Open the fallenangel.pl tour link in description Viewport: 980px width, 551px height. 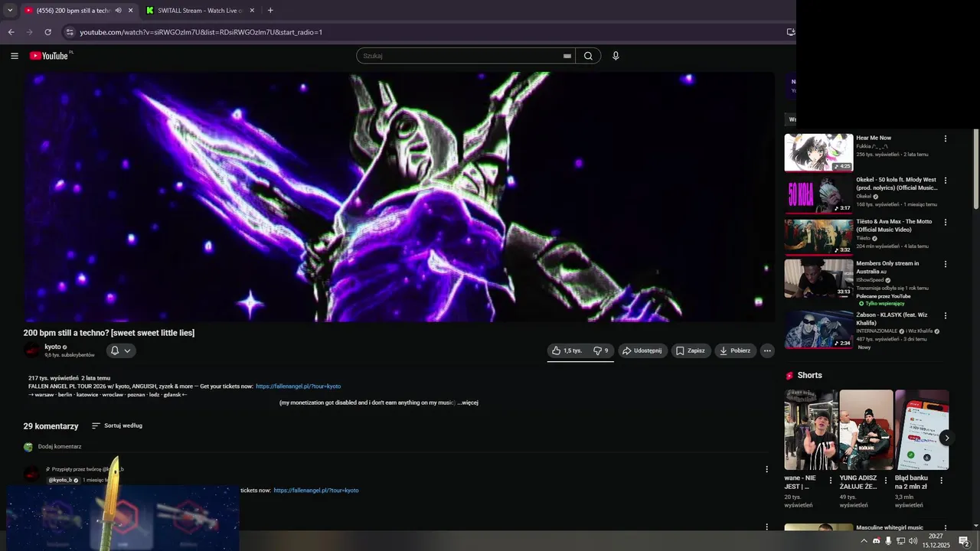pyautogui.click(x=298, y=386)
